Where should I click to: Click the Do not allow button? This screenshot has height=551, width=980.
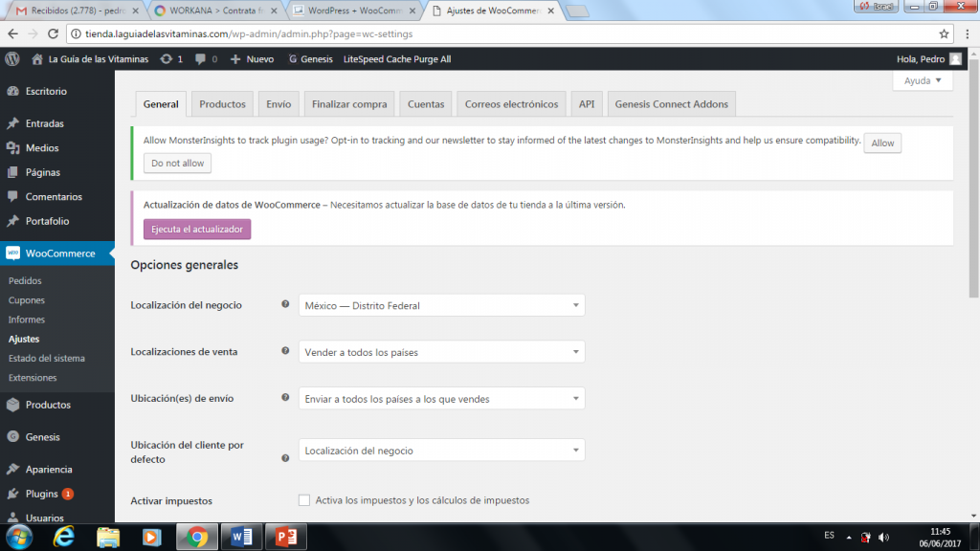pyautogui.click(x=177, y=163)
